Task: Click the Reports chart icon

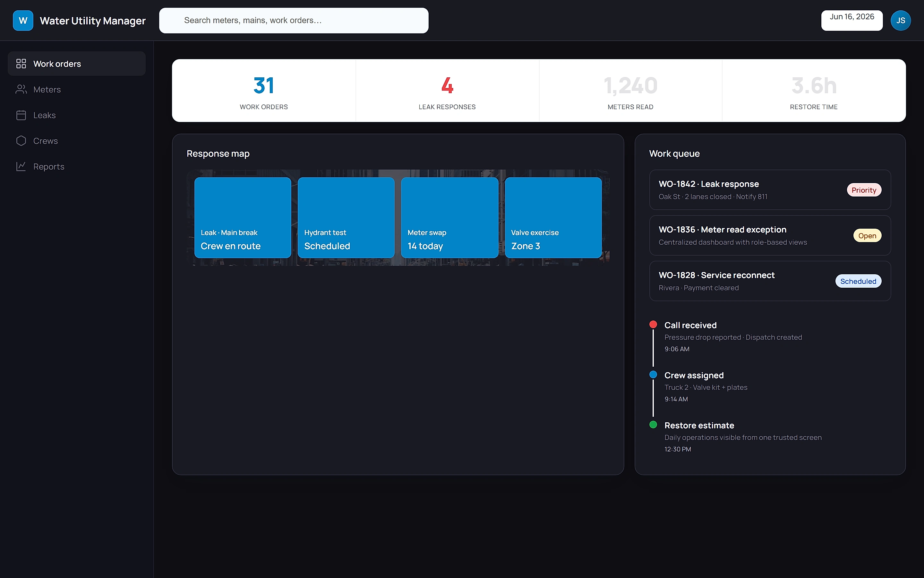Action: tap(21, 166)
